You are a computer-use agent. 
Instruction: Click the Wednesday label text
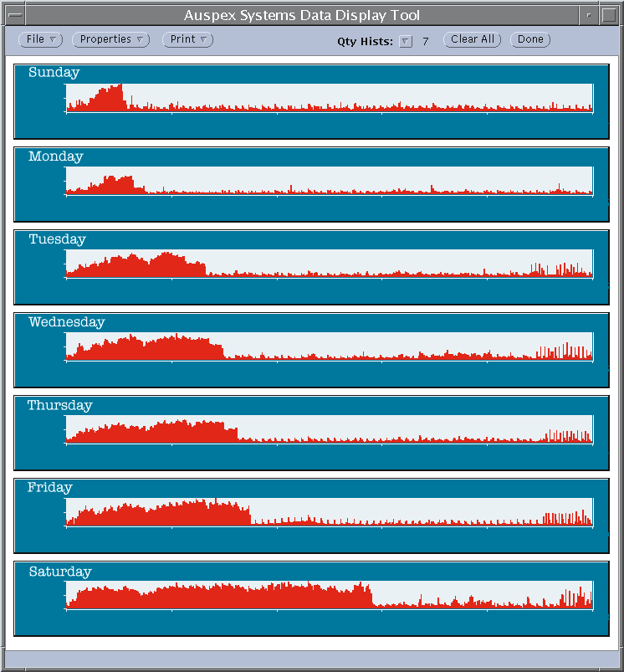coord(66,322)
